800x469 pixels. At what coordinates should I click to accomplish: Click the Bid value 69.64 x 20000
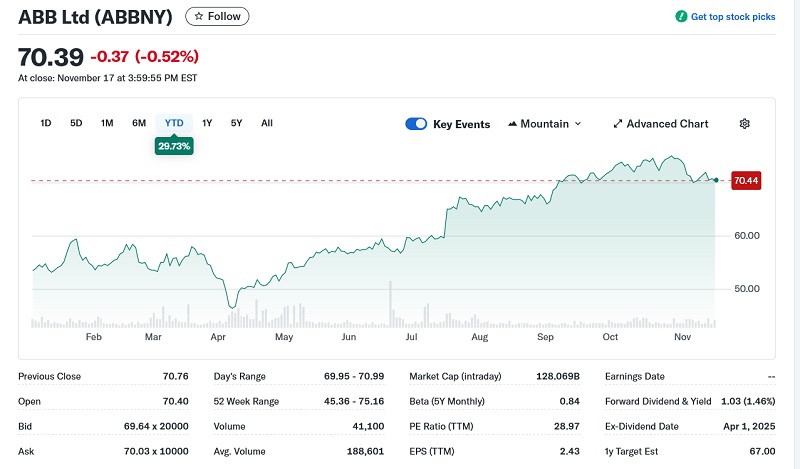(156, 427)
